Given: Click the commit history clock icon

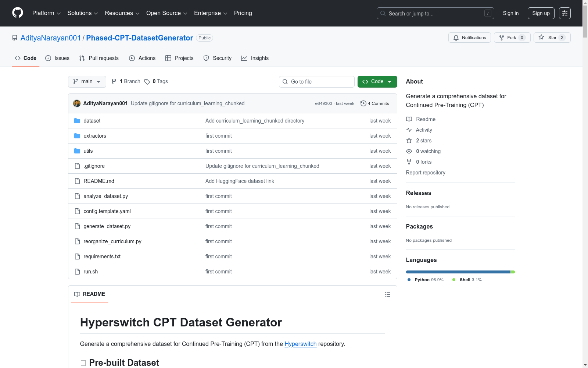Looking at the screenshot, I should click(x=363, y=103).
